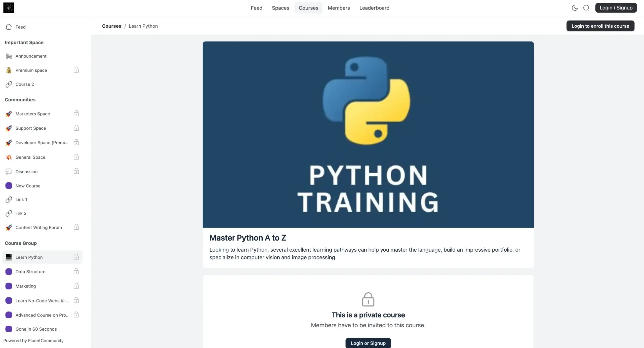The height and width of the screenshot is (348, 644).
Task: Click the link 2 chain icon
Action: (x=9, y=213)
